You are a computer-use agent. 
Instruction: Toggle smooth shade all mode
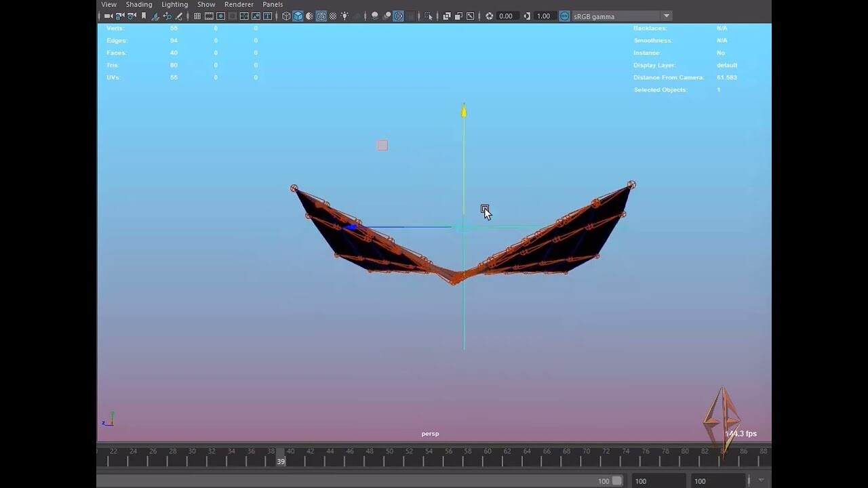pos(296,16)
